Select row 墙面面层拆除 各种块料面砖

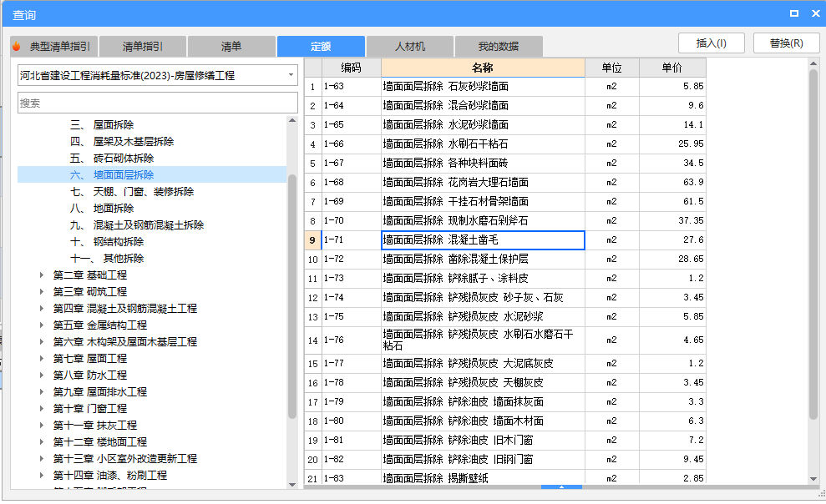504,163
